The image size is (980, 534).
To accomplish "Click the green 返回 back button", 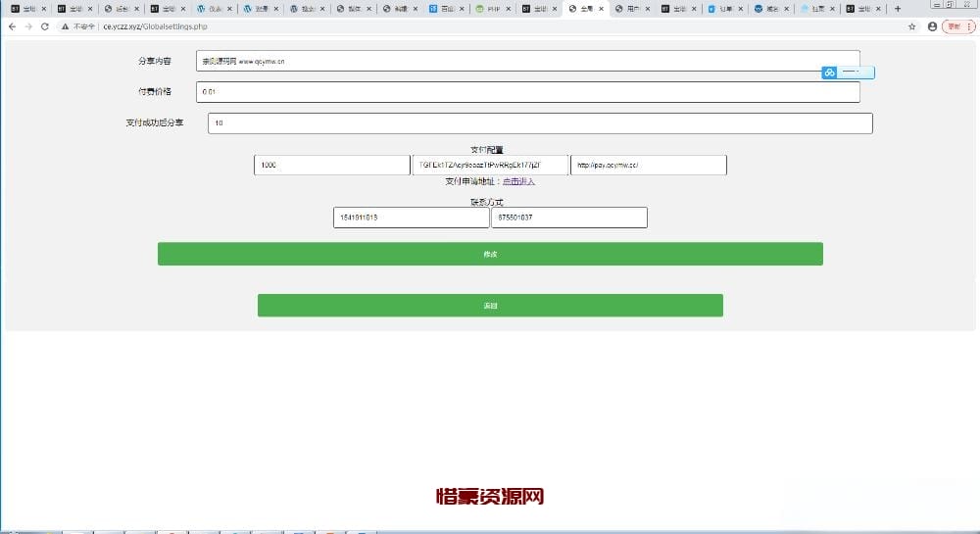I will pyautogui.click(x=490, y=306).
